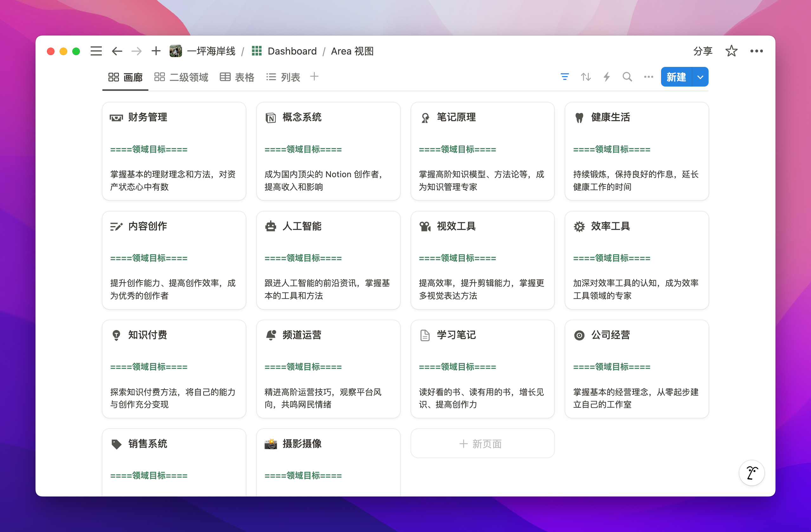
Task: Open the 概念系统 card title
Action: [302, 118]
